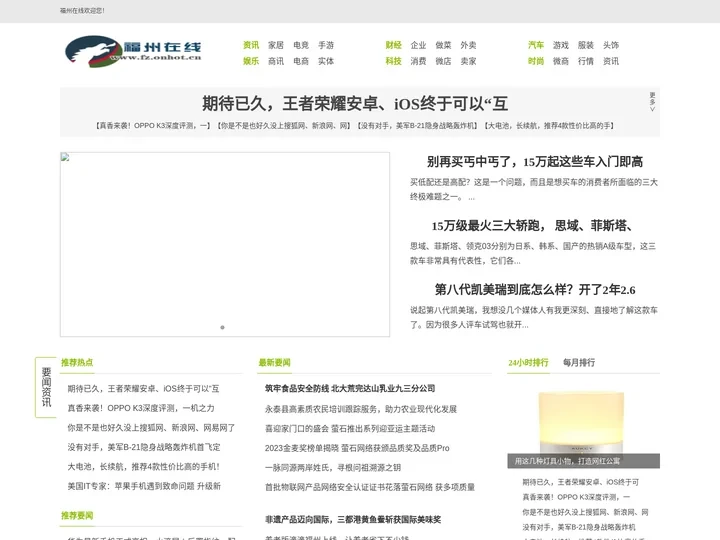Click the slideshow pagination dot

click(x=222, y=327)
